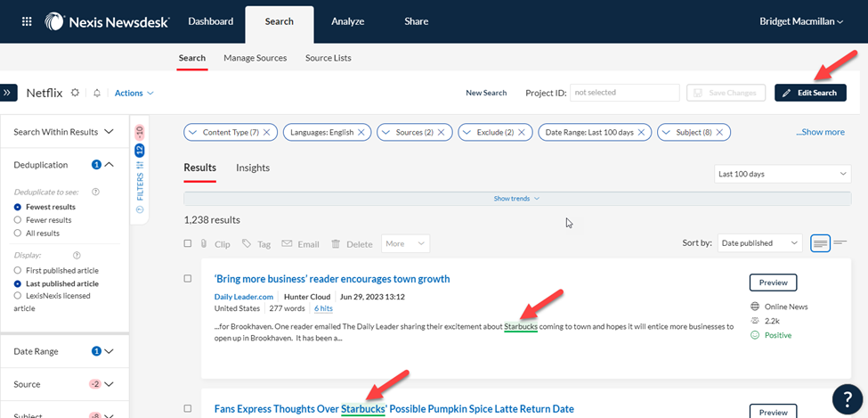The width and height of the screenshot is (868, 418).
Task: Click the alert bell icon
Action: [x=97, y=93]
